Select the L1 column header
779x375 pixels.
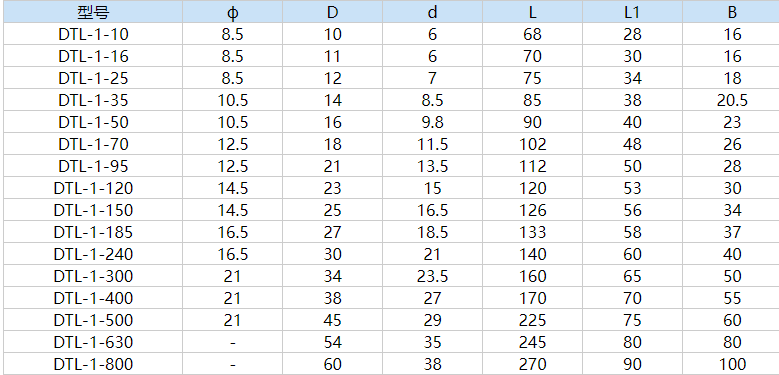pos(632,12)
